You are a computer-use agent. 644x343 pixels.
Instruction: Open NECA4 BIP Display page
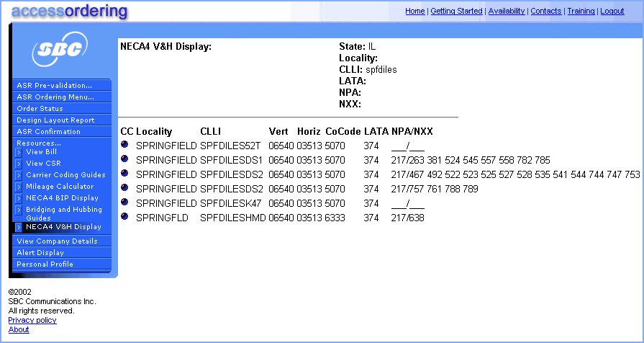(62, 197)
